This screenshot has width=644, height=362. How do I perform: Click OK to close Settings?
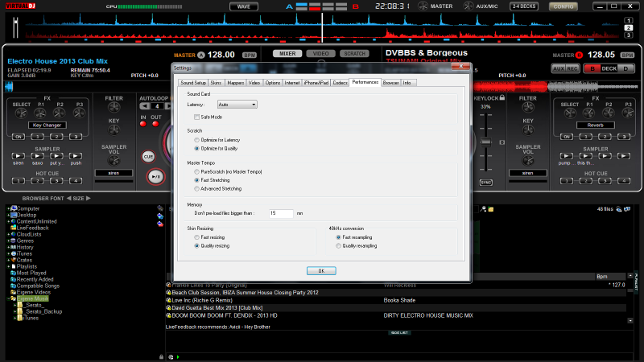321,270
